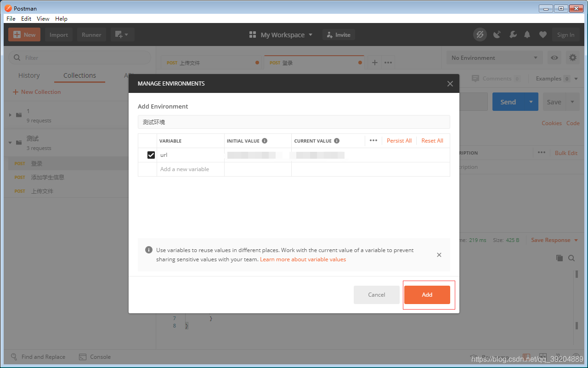Screen dimensions: 588x368
Task: Click the Cookies link
Action: 551,123
